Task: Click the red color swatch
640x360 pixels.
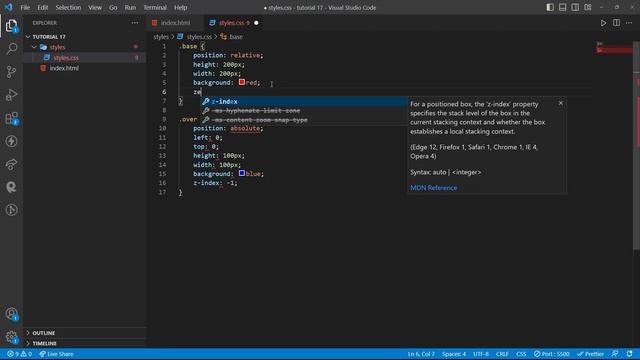Action: 242,82
